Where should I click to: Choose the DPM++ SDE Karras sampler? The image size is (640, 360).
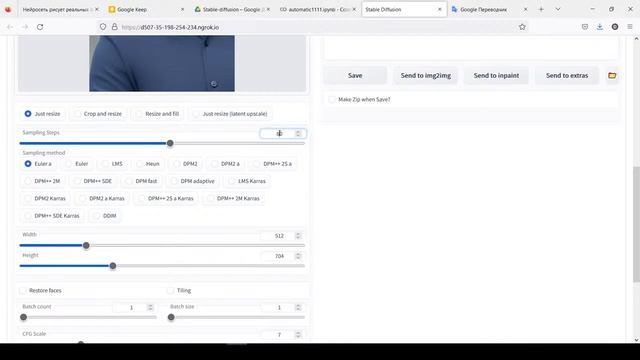(x=52, y=216)
